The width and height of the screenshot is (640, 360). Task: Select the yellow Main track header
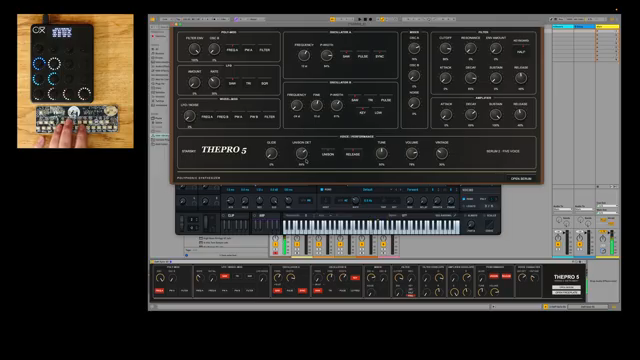[607, 27]
